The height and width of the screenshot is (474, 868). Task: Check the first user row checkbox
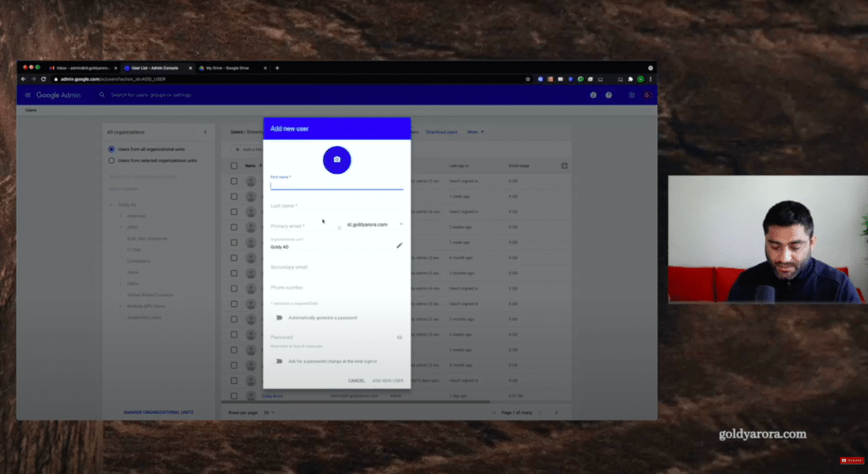(234, 181)
